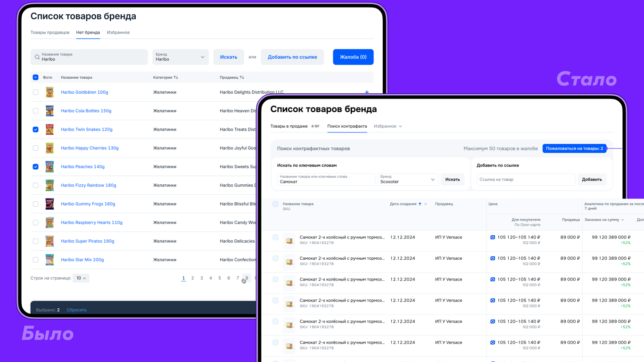Expand the Заказано на сумму column chevron
This screenshot has width=644, height=362.
[622, 220]
